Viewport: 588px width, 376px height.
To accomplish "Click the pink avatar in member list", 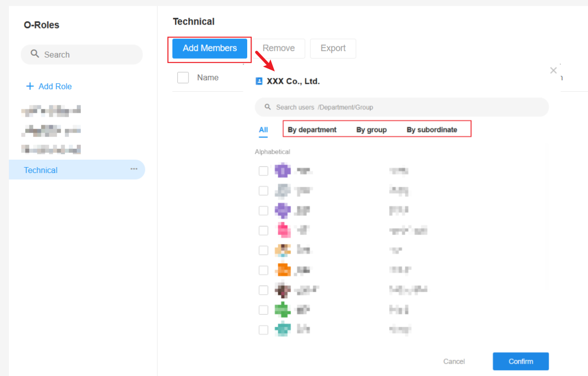I will [283, 230].
